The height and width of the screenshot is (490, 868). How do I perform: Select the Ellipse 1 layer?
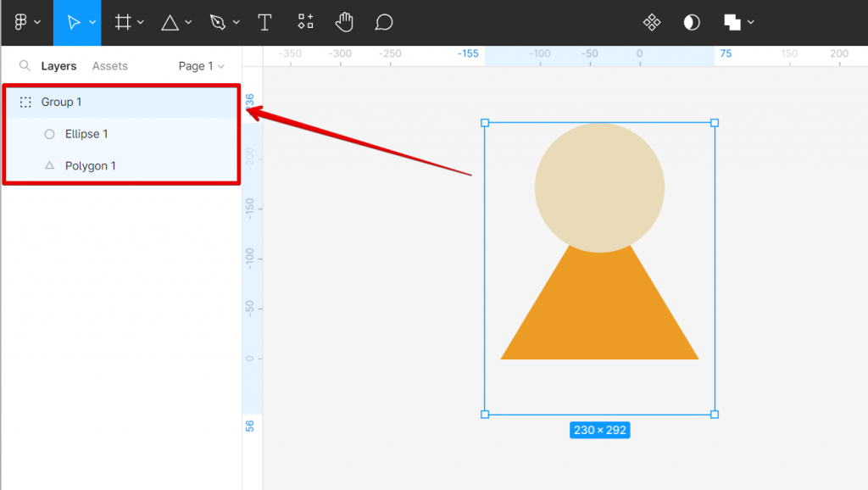pyautogui.click(x=86, y=134)
